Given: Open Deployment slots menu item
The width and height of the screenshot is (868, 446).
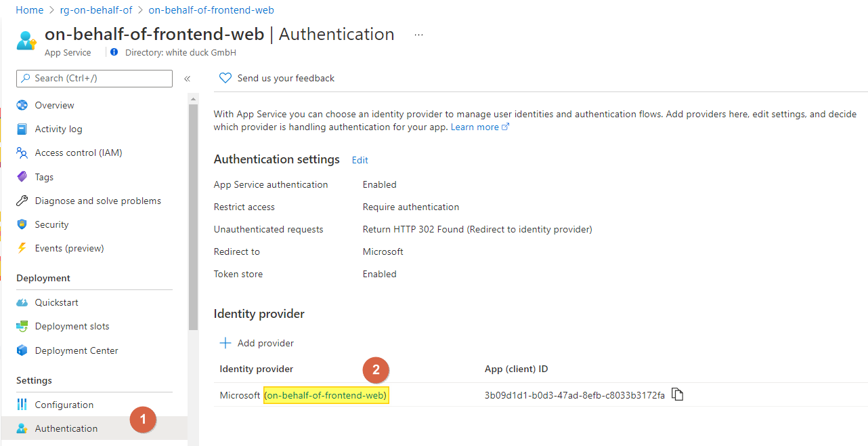Looking at the screenshot, I should (x=72, y=326).
